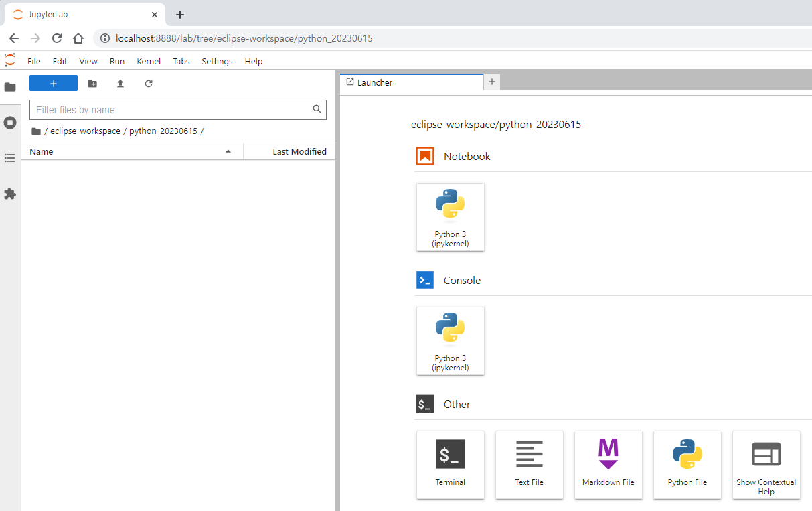Screen dimensions: 812x511
Task: Click the Upload Files icon
Action: (x=120, y=84)
